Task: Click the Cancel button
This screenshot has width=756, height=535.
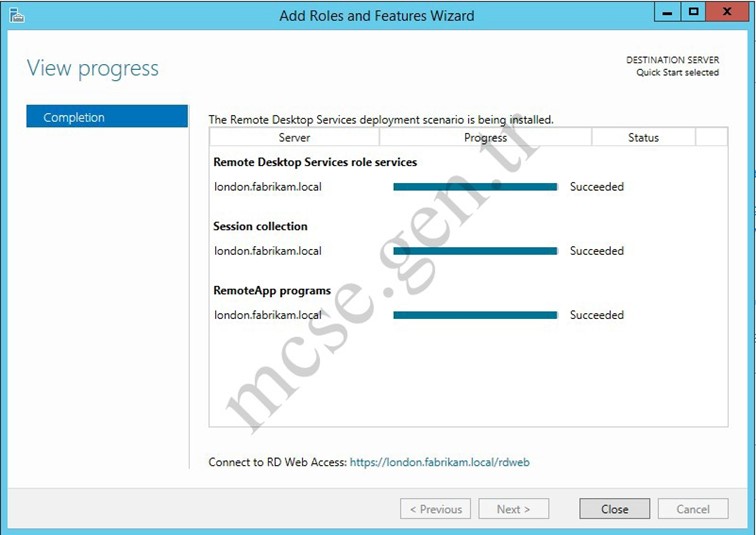Action: (693, 509)
